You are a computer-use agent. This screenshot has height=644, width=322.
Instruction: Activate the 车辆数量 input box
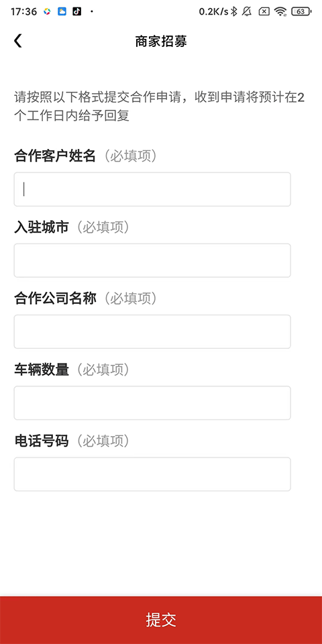point(152,403)
